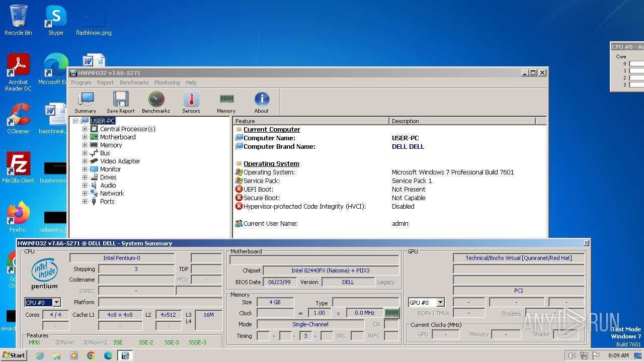
Task: Click the Intel 82440FX chipset field
Action: pyautogui.click(x=331, y=270)
